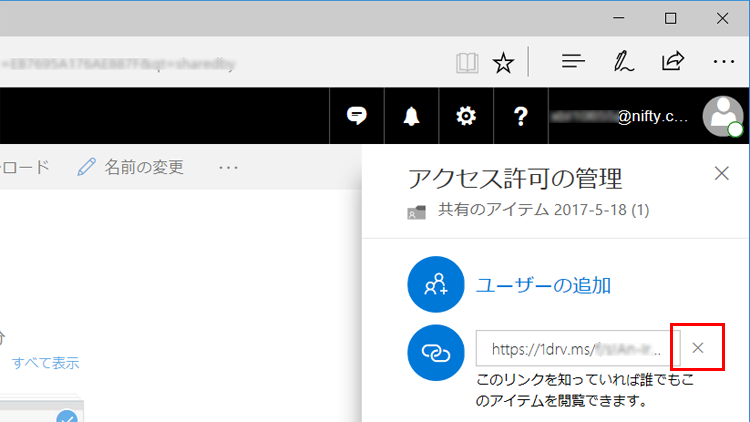Click the account profile avatar

coord(723,116)
